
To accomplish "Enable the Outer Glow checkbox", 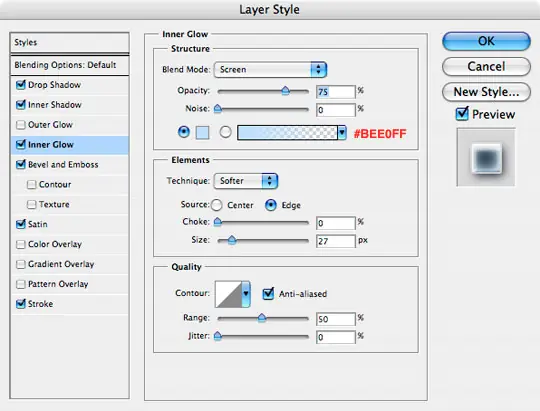I will pyautogui.click(x=21, y=124).
